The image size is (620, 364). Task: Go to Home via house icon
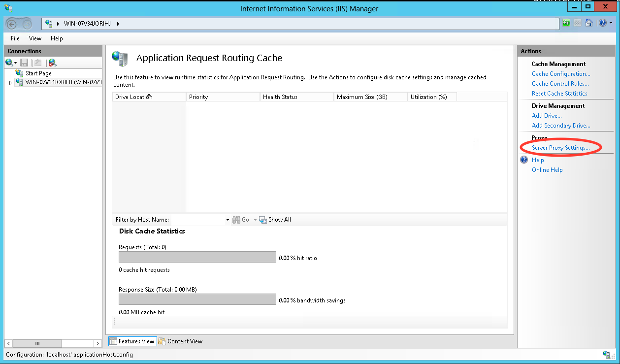[588, 23]
